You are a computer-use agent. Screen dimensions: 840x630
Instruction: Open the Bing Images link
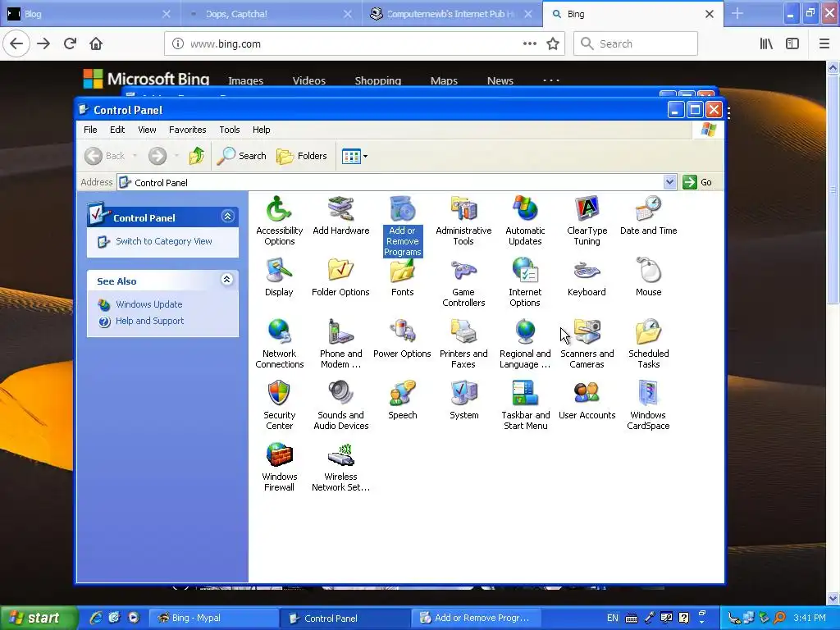click(245, 80)
